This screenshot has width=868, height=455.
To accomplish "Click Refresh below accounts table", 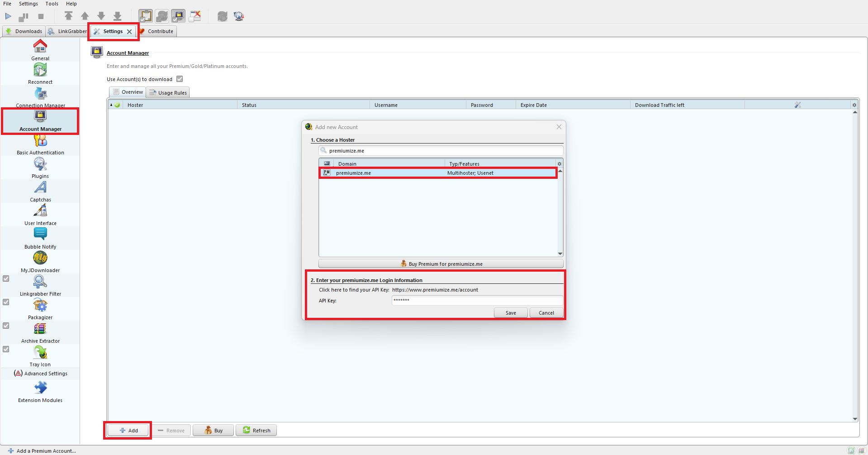I will (256, 430).
